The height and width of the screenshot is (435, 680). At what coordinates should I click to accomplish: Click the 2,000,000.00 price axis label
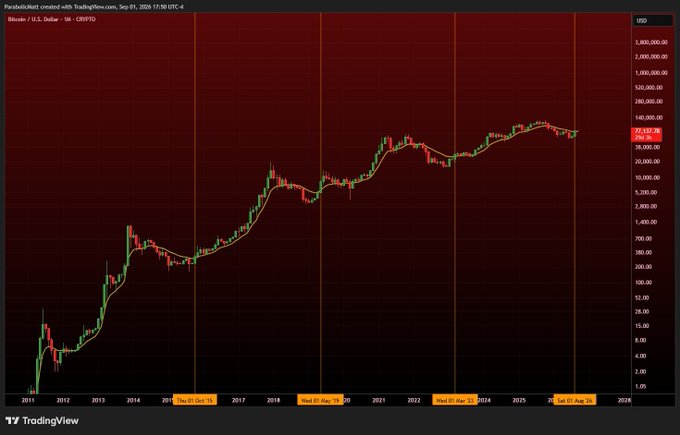coord(651,57)
